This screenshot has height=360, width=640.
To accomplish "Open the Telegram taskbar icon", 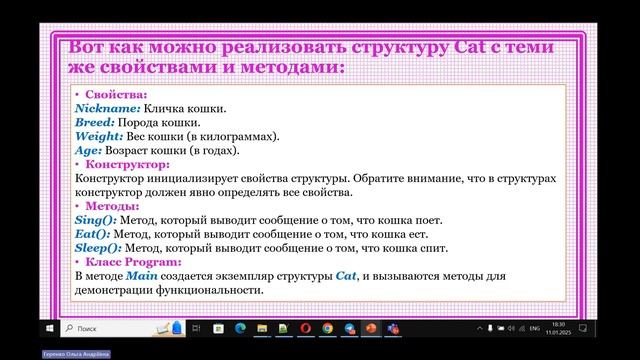I will pyautogui.click(x=349, y=329).
